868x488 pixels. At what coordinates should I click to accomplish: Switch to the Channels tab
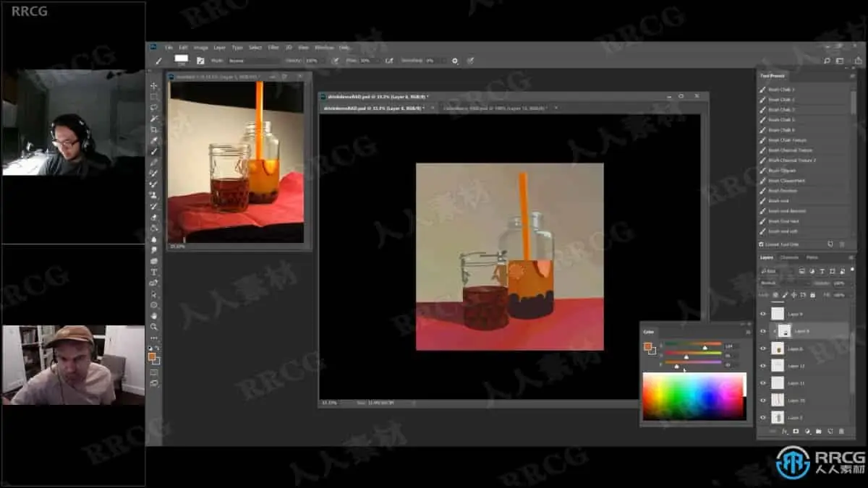click(789, 257)
